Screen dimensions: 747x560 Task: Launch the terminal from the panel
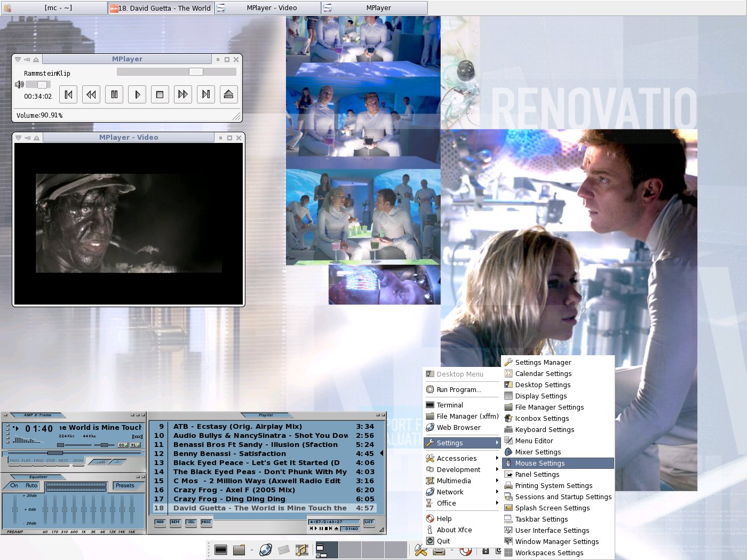coord(221,550)
